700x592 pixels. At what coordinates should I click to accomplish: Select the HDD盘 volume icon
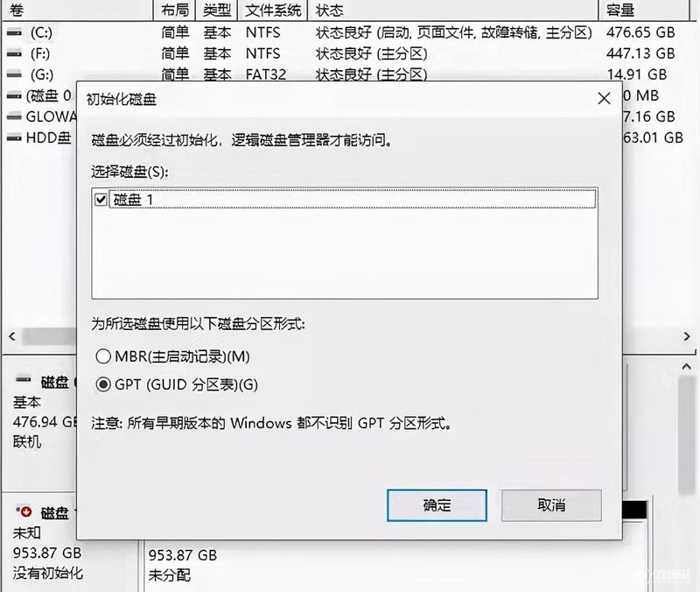point(14,137)
